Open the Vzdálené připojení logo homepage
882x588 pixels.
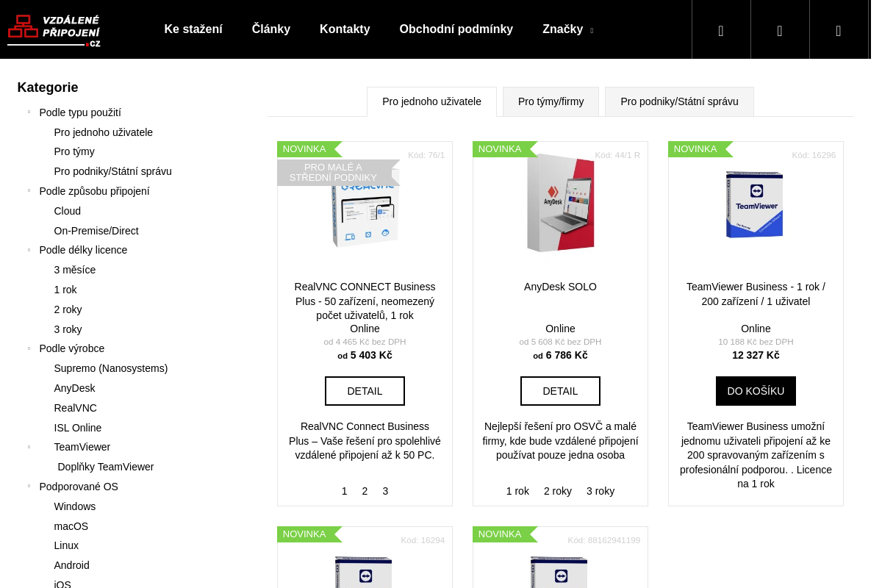[54, 30]
